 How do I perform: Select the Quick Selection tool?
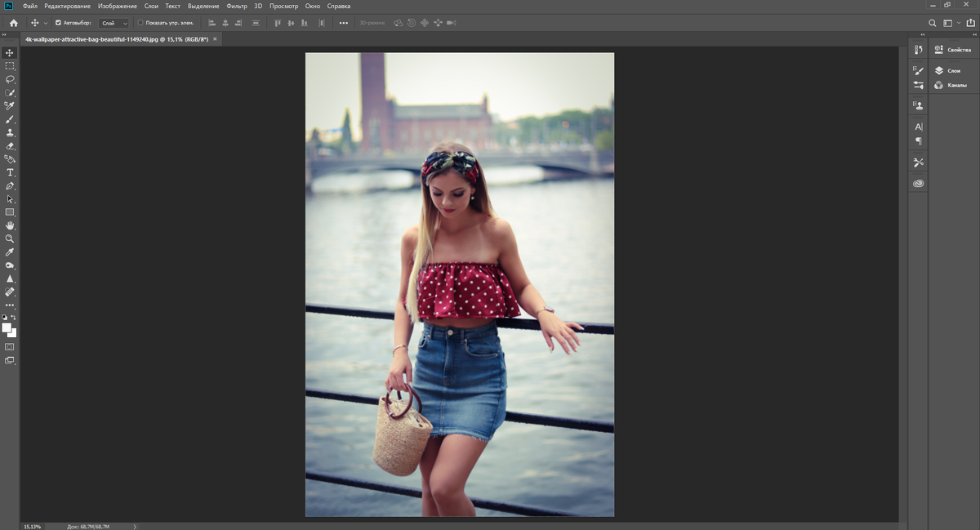tap(10, 92)
